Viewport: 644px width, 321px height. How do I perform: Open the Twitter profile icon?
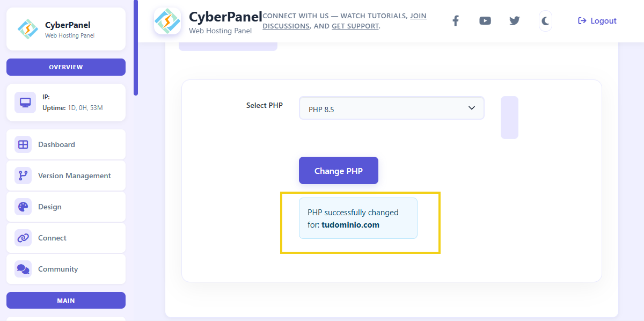point(515,21)
